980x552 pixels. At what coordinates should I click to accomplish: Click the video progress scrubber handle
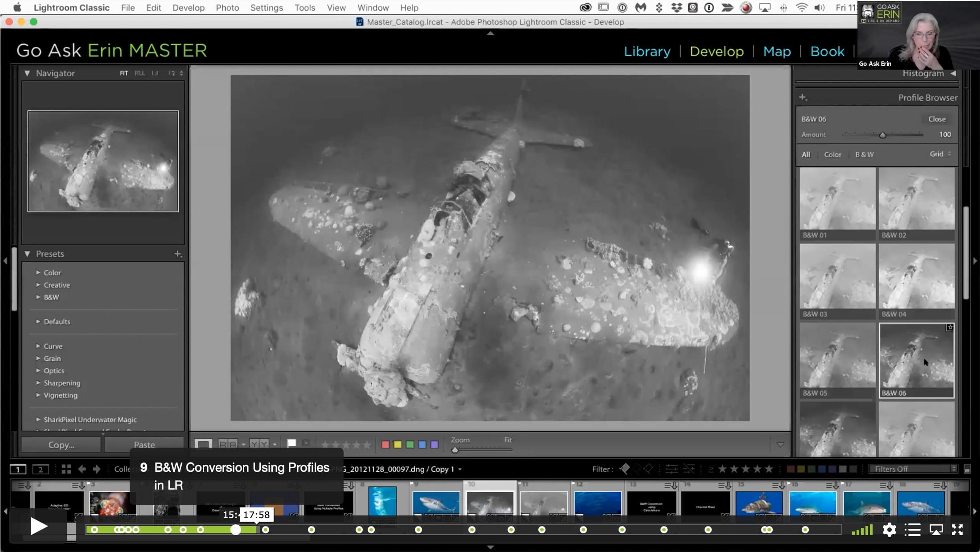pos(236,530)
